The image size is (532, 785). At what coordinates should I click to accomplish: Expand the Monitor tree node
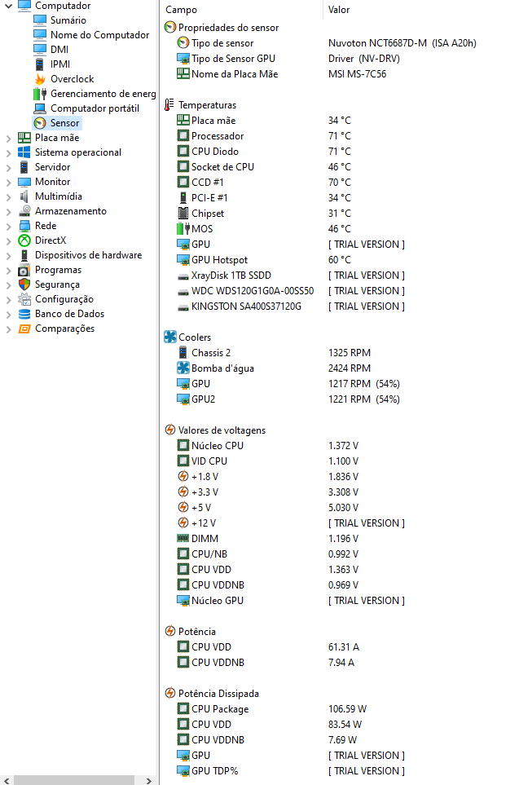pos(8,183)
